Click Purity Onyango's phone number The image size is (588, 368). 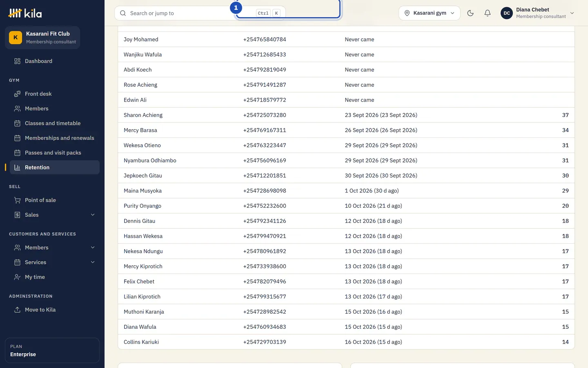click(265, 206)
